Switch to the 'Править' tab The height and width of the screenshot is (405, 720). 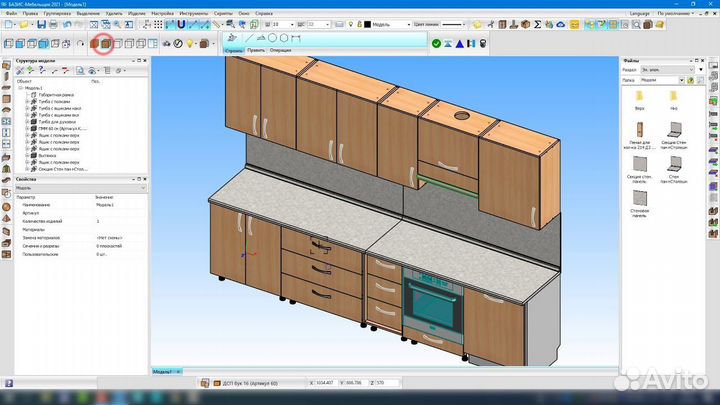pos(256,50)
